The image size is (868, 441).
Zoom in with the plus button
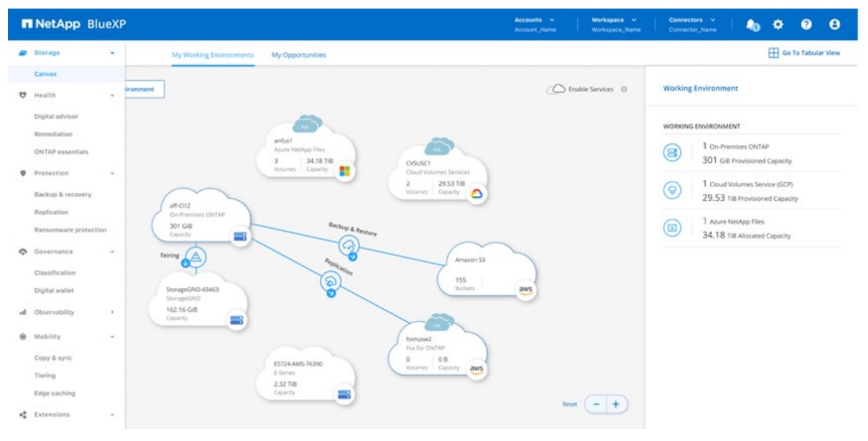click(x=615, y=404)
